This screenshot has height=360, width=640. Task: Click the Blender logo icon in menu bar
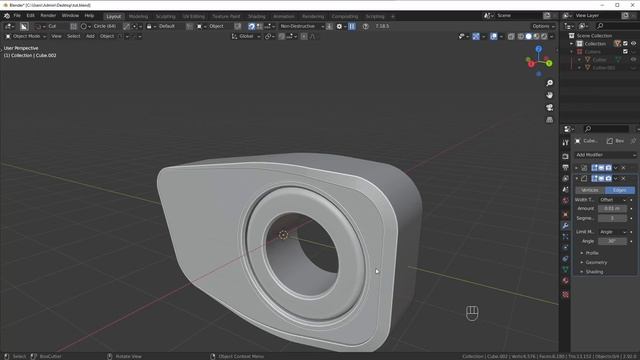point(7,16)
